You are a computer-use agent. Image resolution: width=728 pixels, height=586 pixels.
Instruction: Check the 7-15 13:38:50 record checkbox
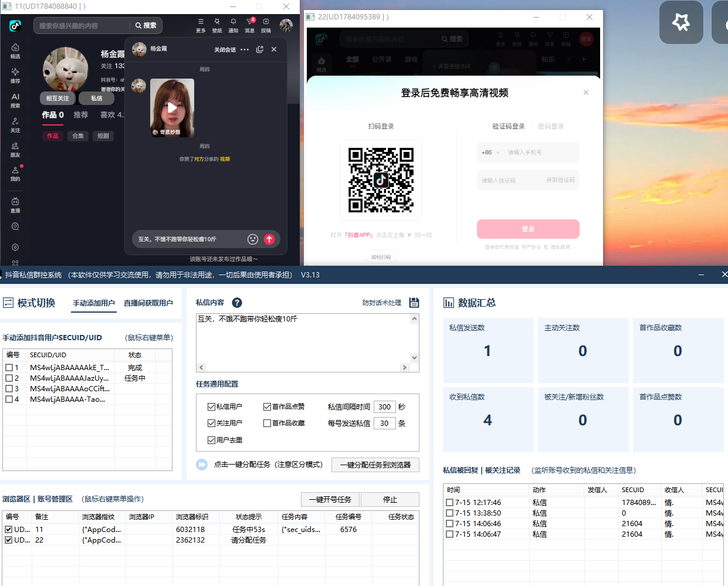tap(449, 513)
